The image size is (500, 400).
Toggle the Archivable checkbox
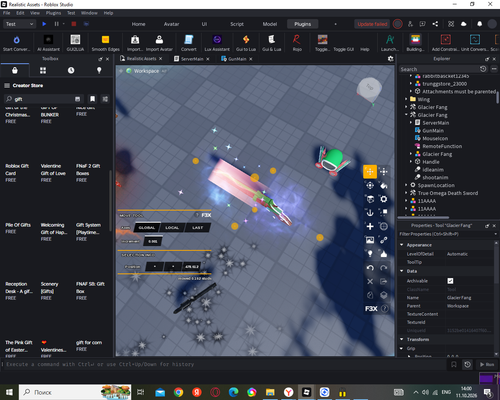[450, 281]
